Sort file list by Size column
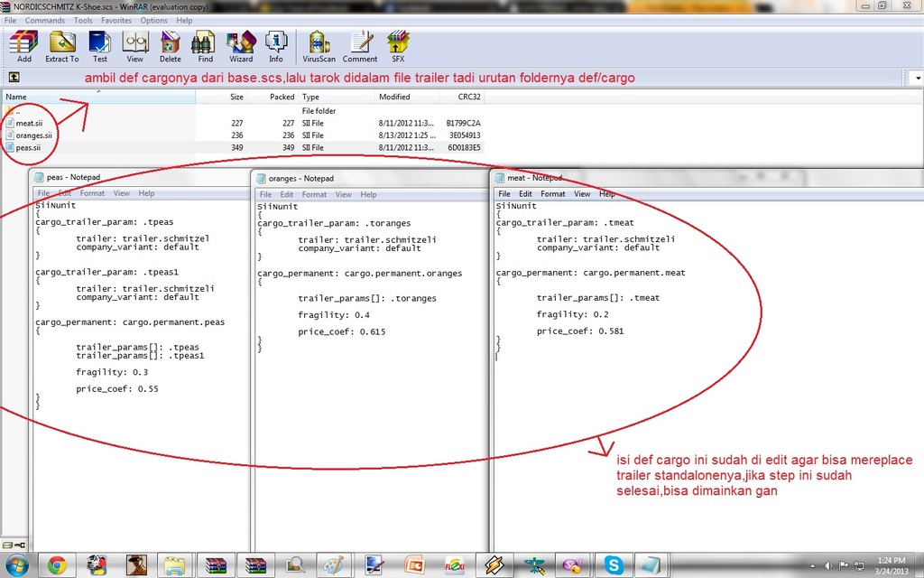The width and height of the screenshot is (924, 578). pyautogui.click(x=236, y=97)
